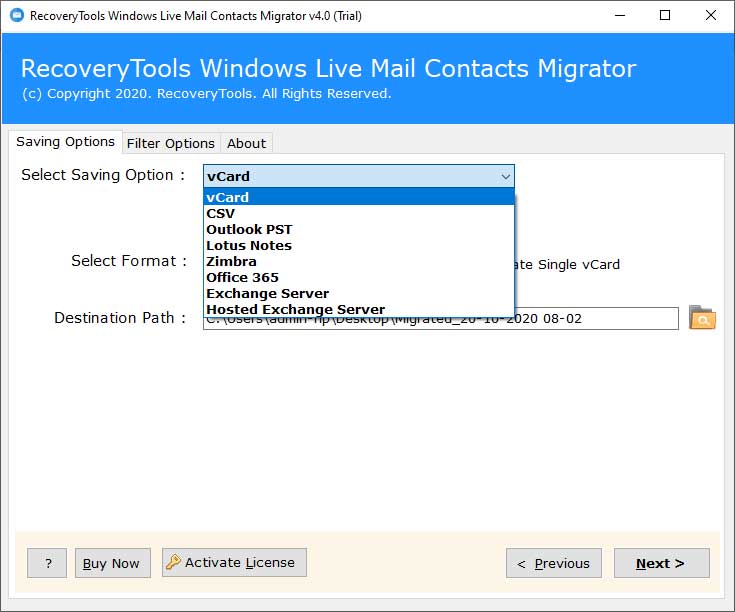Collapse the Select Saving Option dropdown arrow
The width and height of the screenshot is (735, 612).
pyautogui.click(x=505, y=177)
